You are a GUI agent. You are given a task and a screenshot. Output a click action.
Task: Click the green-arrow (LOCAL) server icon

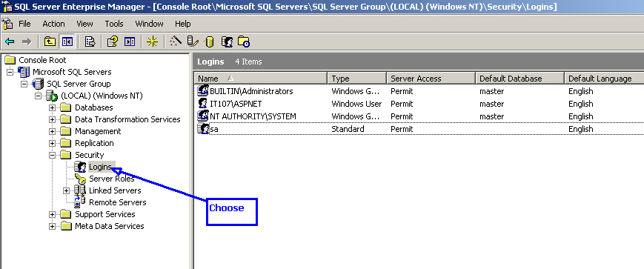click(x=52, y=96)
